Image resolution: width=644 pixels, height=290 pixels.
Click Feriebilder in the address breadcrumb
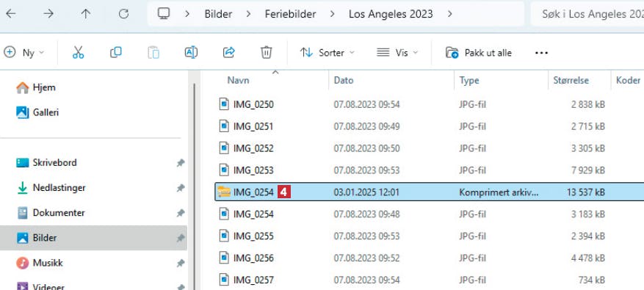click(x=290, y=14)
